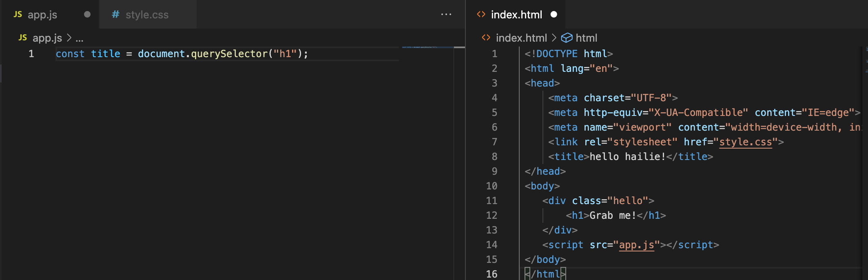Click the html element in the breadcrumb
The image size is (868, 280).
[x=586, y=38]
